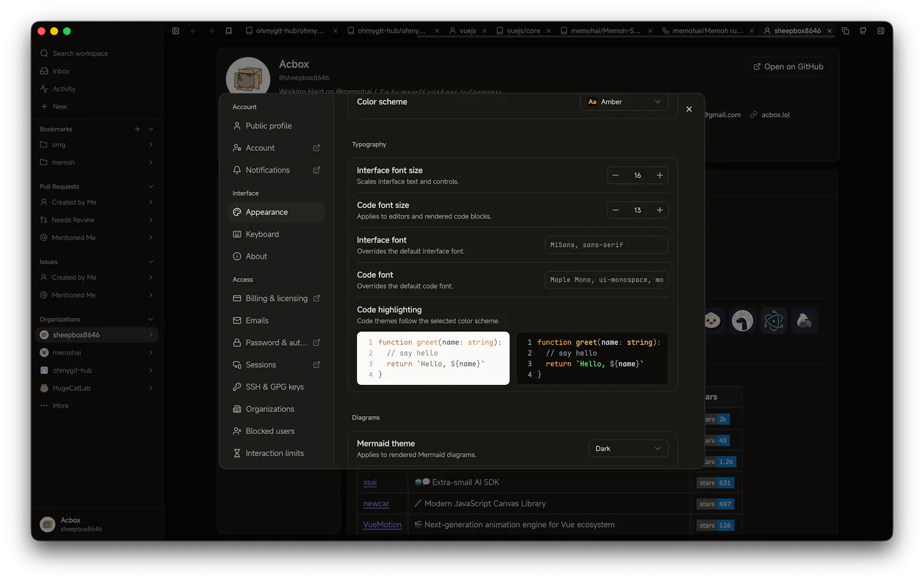Toggle the right sidebar panel icon
924x582 pixels.
[x=881, y=31]
